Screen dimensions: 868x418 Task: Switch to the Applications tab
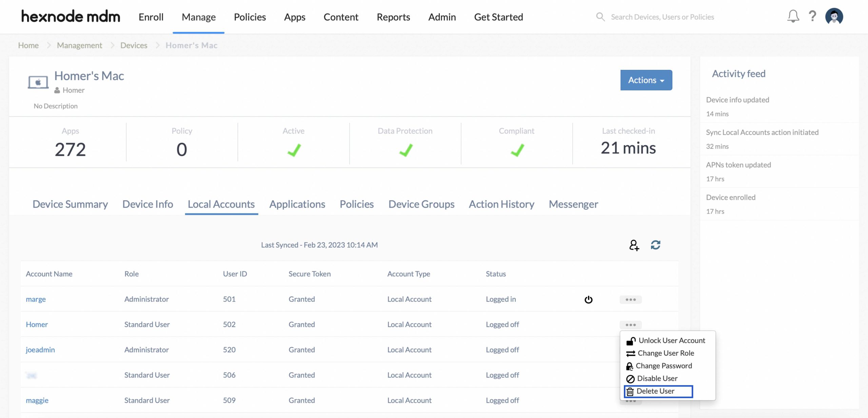[x=297, y=204]
